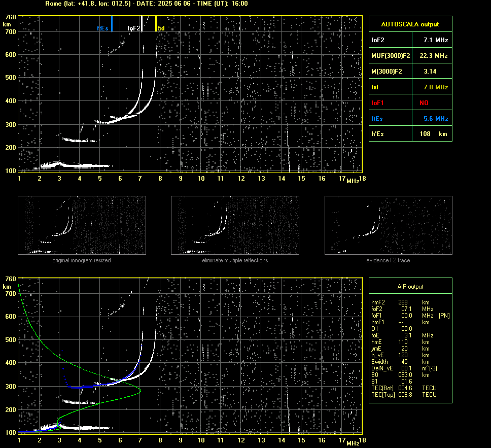Click the green profile peak in bottom ionogram
Image resolution: width=491 pixels, height=448 pixels.
click(140, 391)
